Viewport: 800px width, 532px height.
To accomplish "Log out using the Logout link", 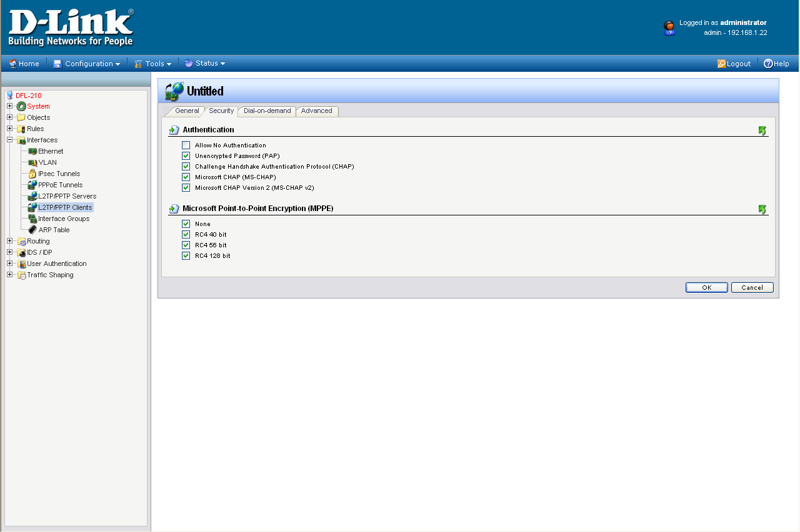I will [x=734, y=64].
